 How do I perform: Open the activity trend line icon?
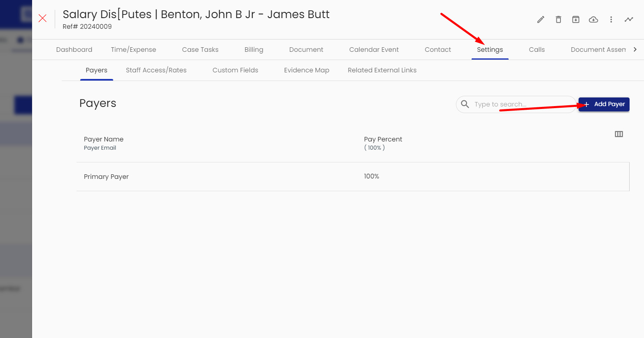pos(629,19)
